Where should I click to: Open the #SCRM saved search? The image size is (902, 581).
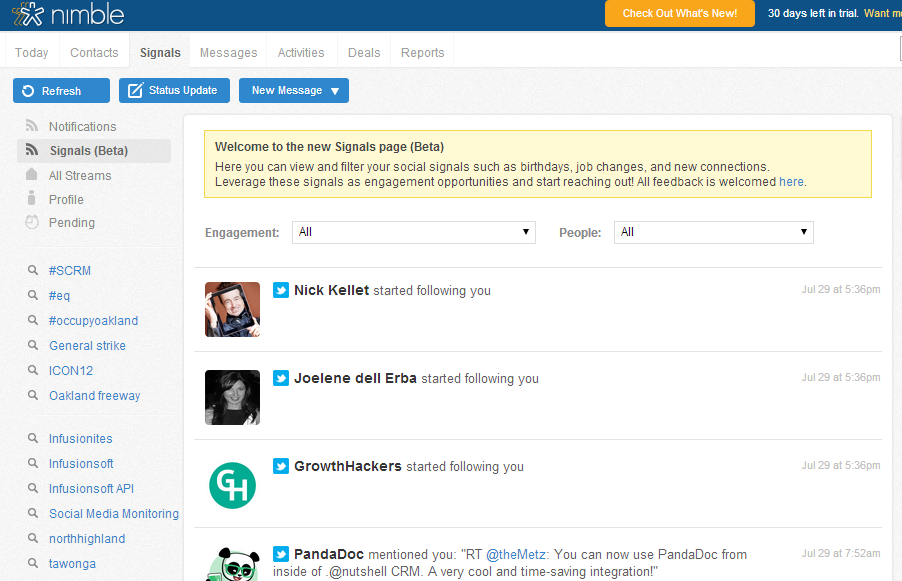pos(70,270)
